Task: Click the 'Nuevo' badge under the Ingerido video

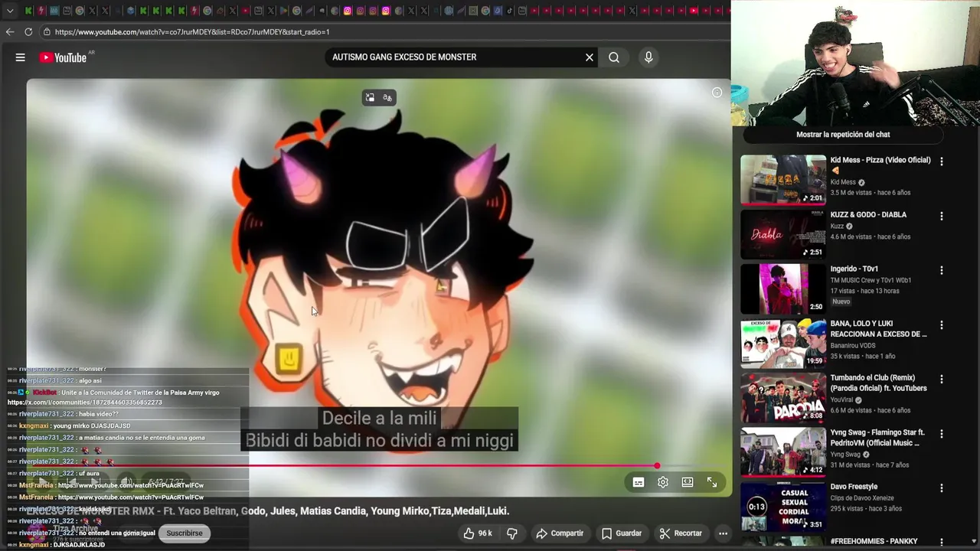Action: [x=841, y=302]
